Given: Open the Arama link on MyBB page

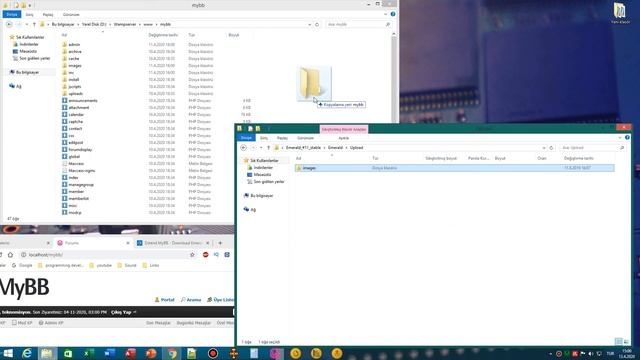Looking at the screenshot, I should click(x=191, y=300).
